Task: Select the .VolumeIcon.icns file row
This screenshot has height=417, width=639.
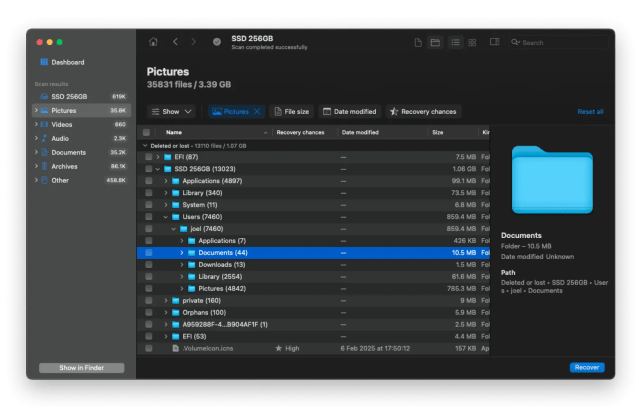Action: point(313,349)
